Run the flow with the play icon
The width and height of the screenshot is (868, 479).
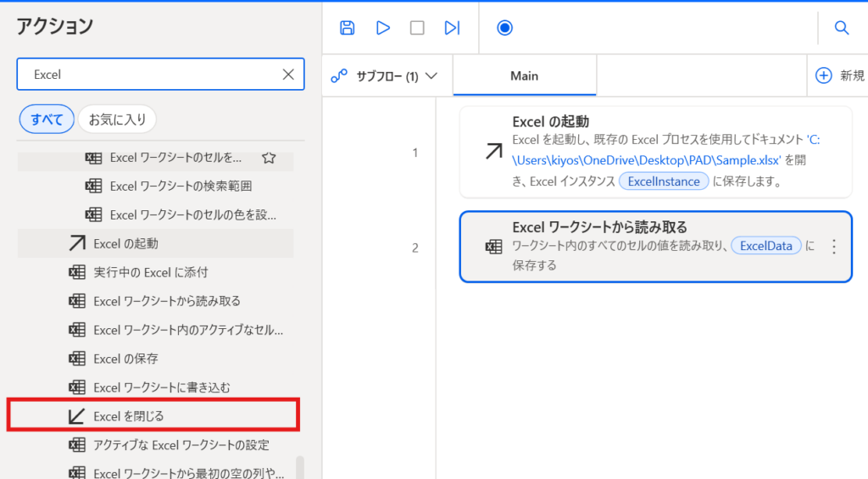382,28
